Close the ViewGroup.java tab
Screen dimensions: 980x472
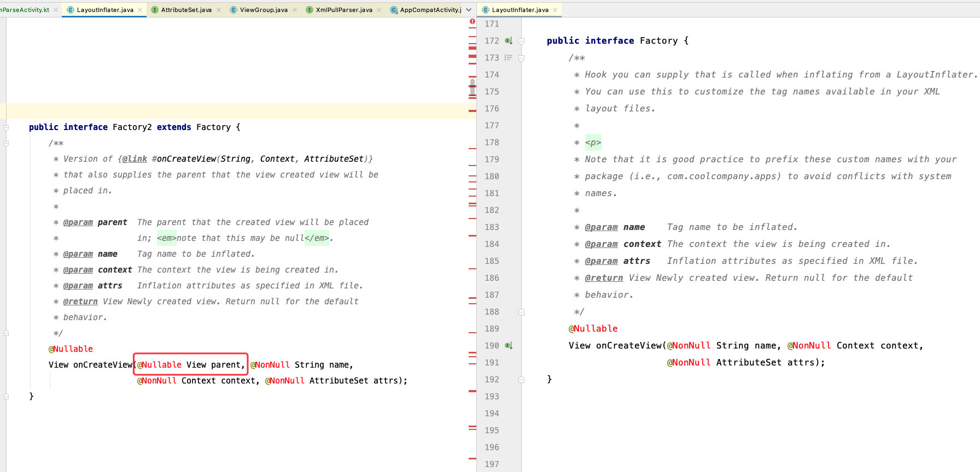(x=295, y=10)
